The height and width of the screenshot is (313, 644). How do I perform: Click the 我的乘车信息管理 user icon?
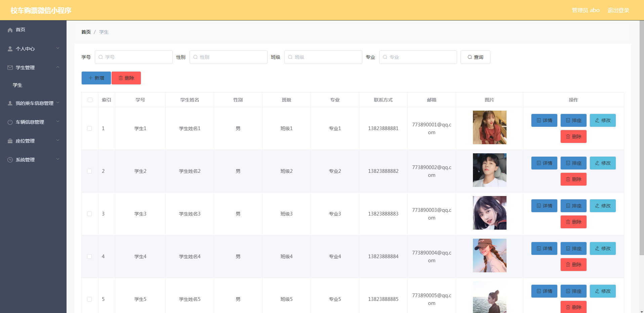[10, 103]
